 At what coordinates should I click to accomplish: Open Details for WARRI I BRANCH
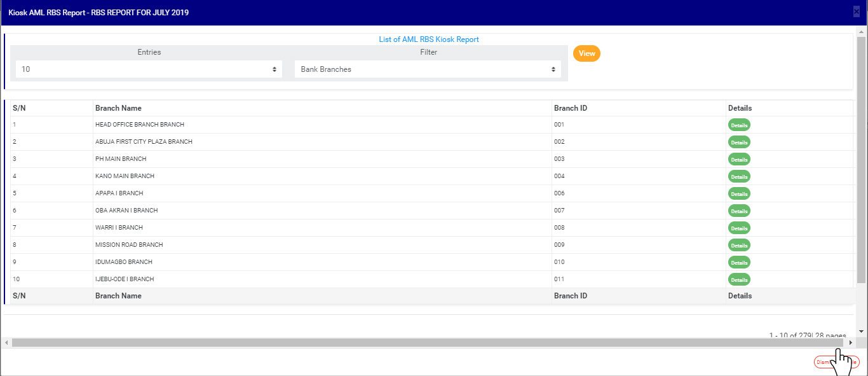pos(739,228)
